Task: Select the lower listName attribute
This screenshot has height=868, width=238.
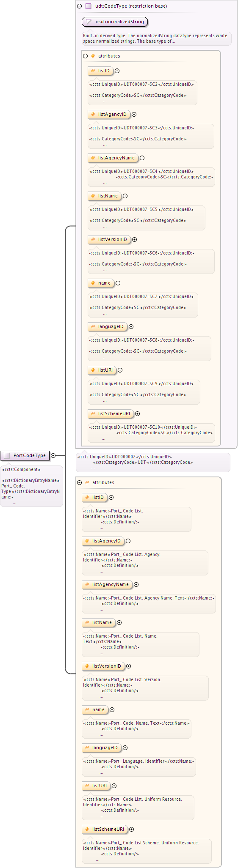Action: [x=99, y=623]
